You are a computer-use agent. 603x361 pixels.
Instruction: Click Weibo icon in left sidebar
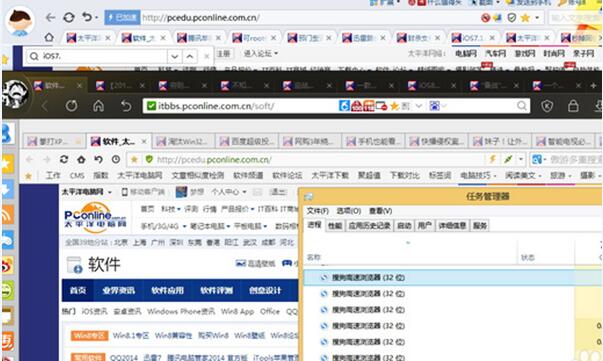(7, 265)
